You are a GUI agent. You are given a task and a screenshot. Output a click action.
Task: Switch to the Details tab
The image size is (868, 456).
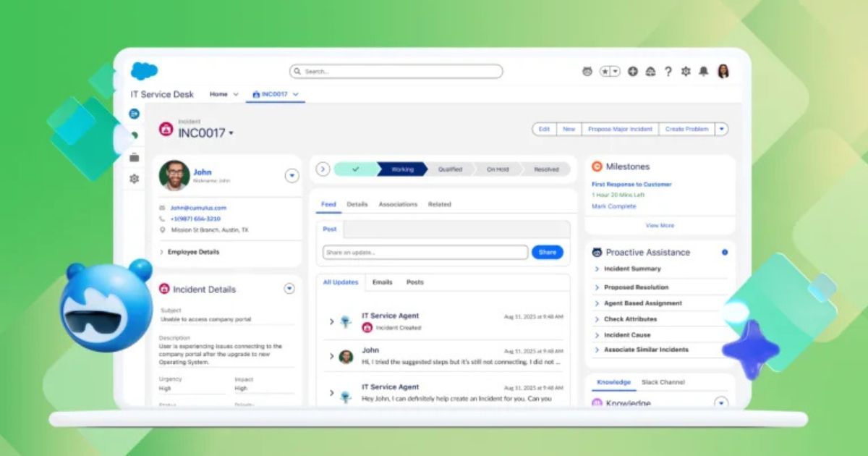point(357,204)
